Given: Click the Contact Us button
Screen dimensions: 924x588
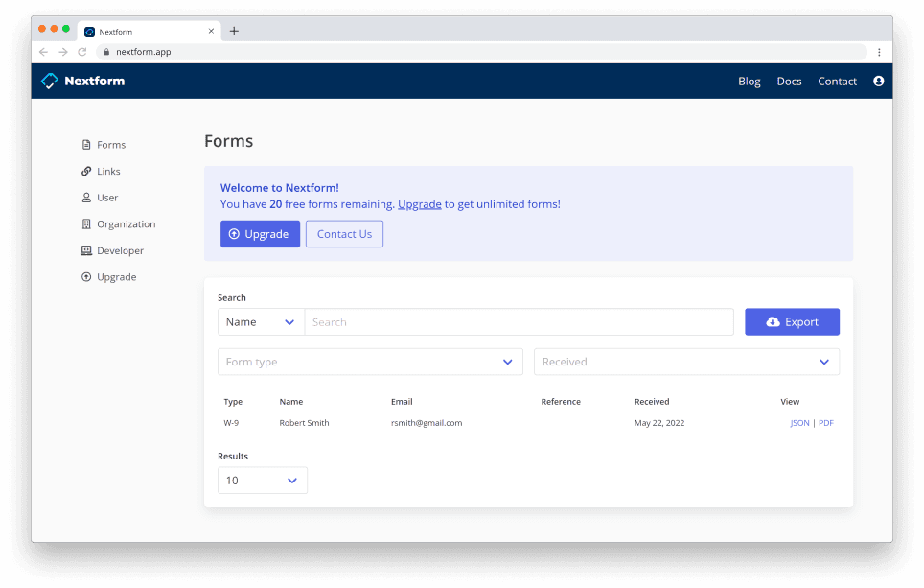Looking at the screenshot, I should 344,234.
